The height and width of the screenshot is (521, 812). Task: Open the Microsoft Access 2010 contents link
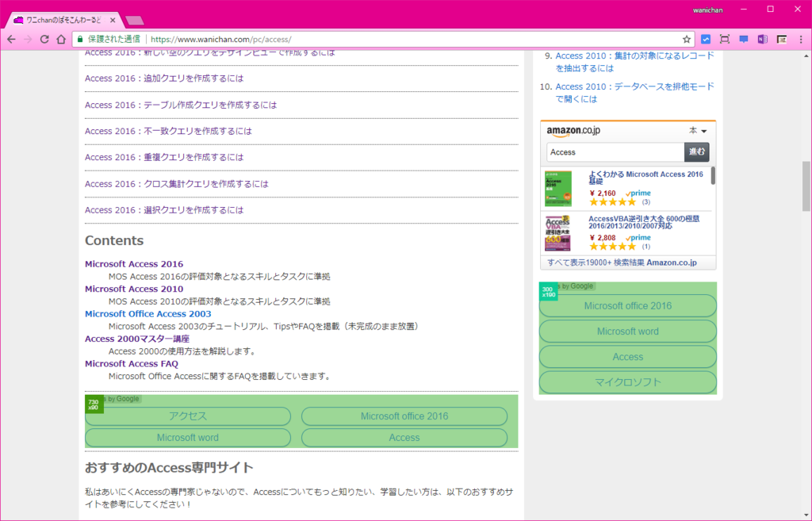pos(134,289)
